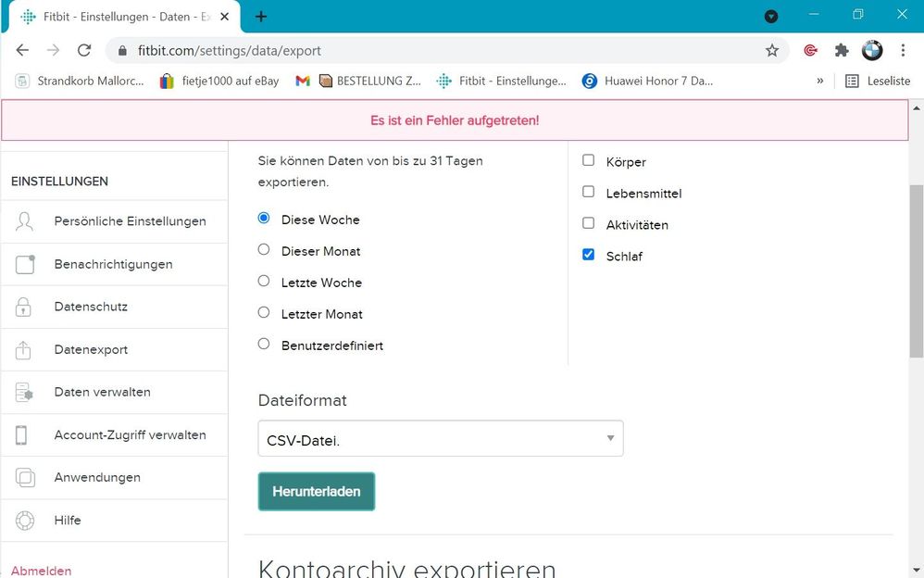Select the Letzte Woche radio button
This screenshot has width=924, height=578.
(x=264, y=281)
